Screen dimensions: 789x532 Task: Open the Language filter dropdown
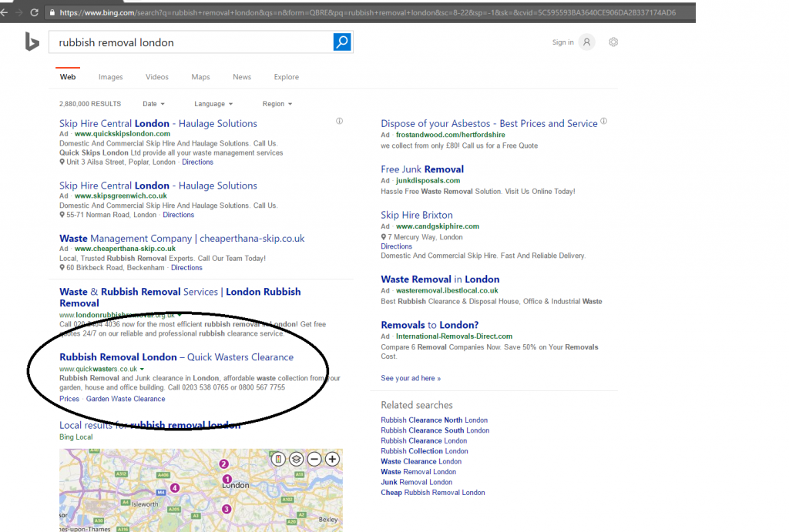213,104
